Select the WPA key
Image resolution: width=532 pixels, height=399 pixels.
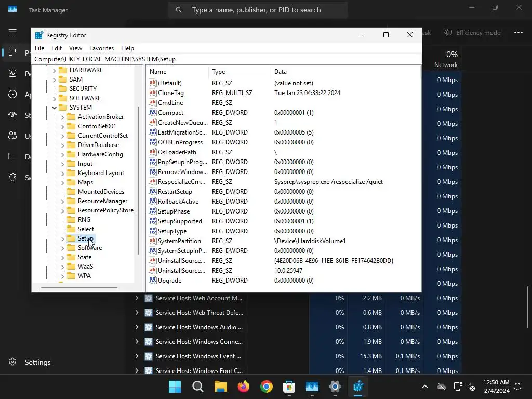(x=84, y=276)
